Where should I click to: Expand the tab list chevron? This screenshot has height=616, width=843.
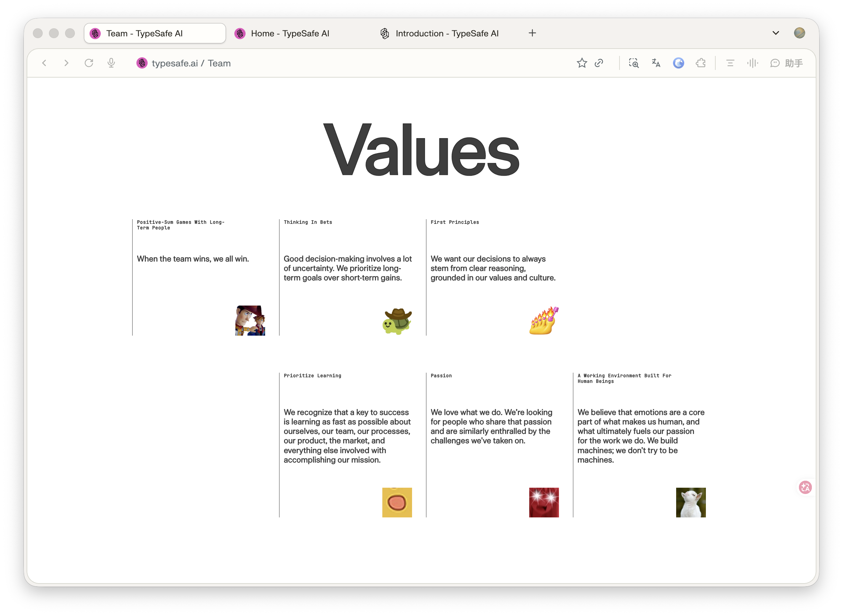click(776, 33)
